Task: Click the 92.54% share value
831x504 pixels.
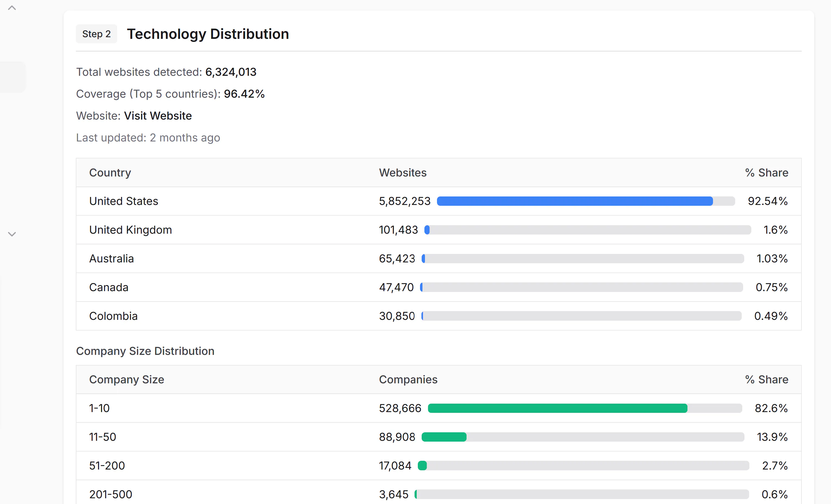Action: 768,201
